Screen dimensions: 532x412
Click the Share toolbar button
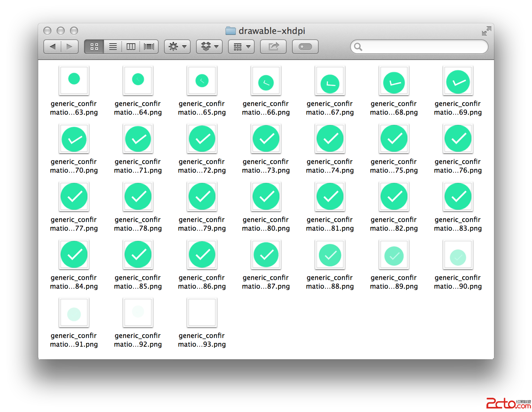273,47
